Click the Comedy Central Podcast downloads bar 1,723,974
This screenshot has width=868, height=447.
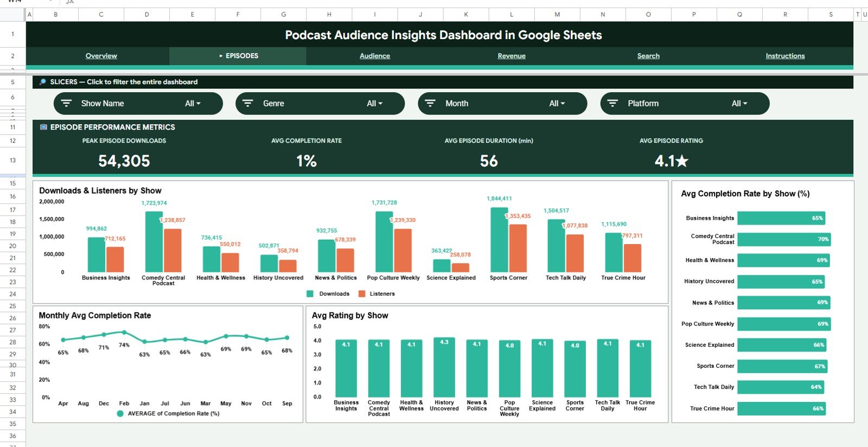(x=154, y=242)
